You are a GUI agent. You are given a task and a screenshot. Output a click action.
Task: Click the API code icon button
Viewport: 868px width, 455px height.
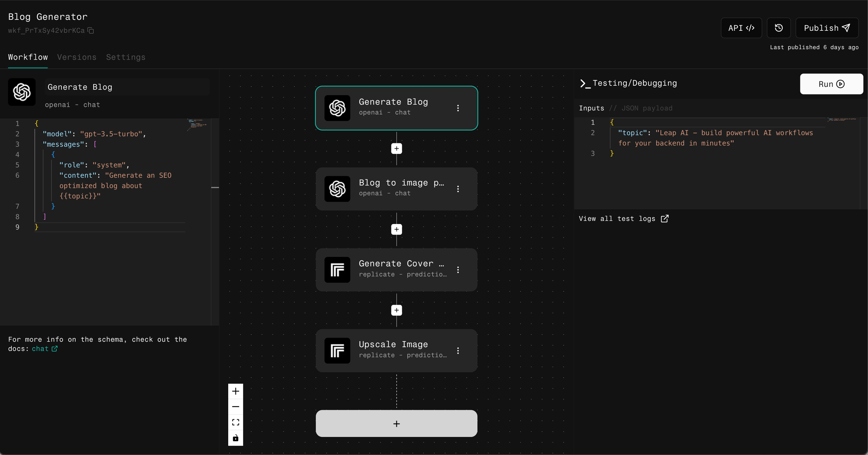(x=741, y=28)
